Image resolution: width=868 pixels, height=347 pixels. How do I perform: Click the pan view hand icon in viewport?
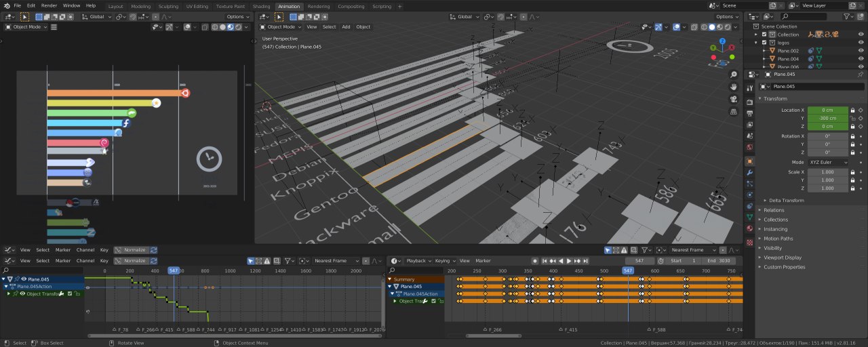tap(734, 87)
